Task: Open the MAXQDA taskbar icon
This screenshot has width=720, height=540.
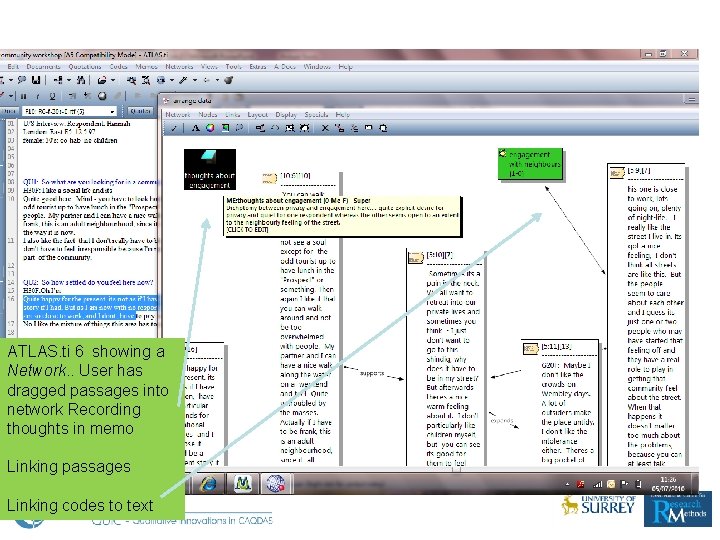Action: [x=242, y=484]
